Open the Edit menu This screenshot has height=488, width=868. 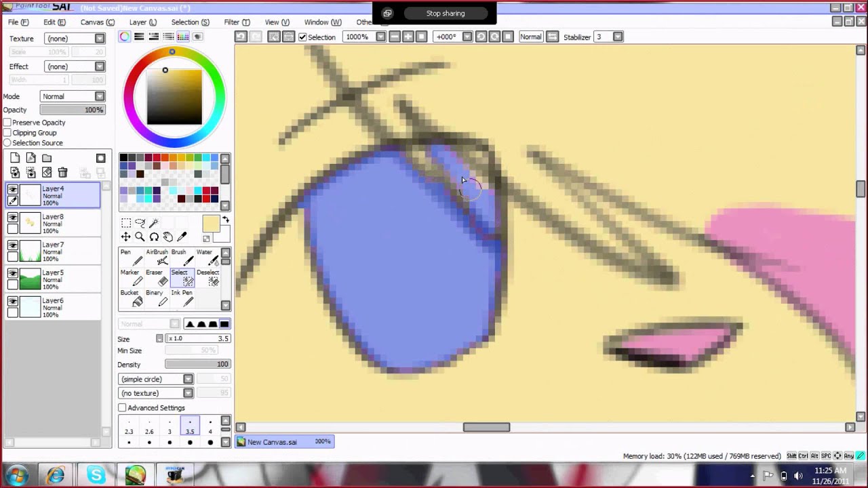click(54, 22)
